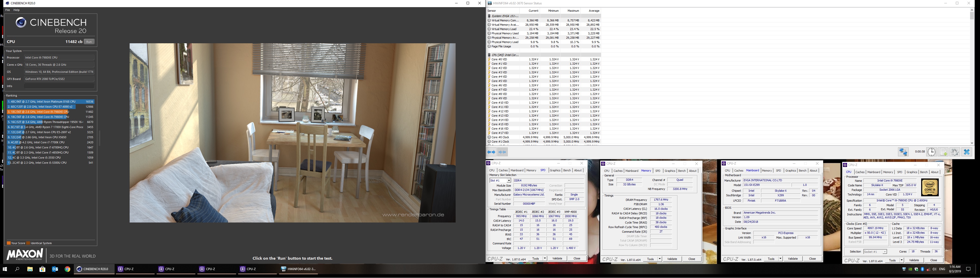980x278 pixels.
Task: Click Close button in Memory CPU-Z window
Action: (692, 259)
